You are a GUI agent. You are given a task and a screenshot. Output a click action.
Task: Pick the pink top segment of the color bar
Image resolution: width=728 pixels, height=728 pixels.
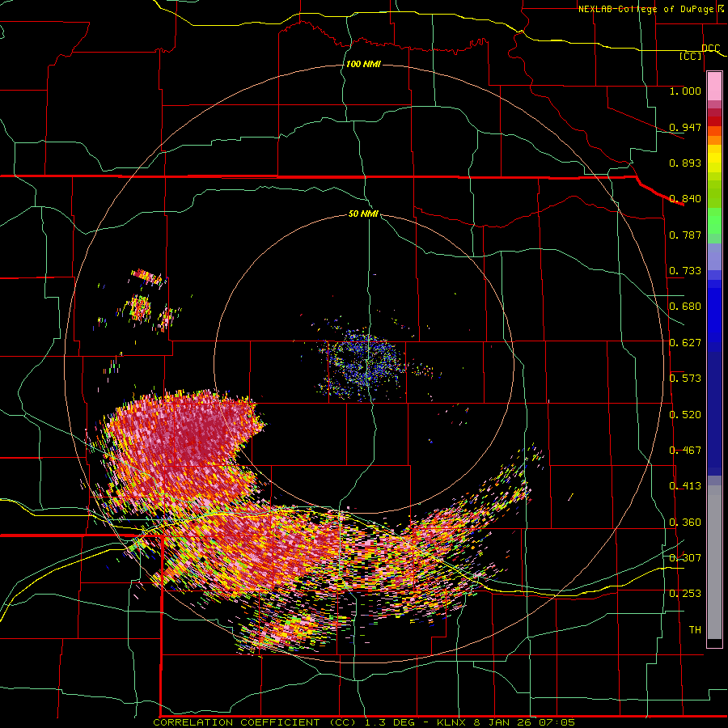(714, 87)
